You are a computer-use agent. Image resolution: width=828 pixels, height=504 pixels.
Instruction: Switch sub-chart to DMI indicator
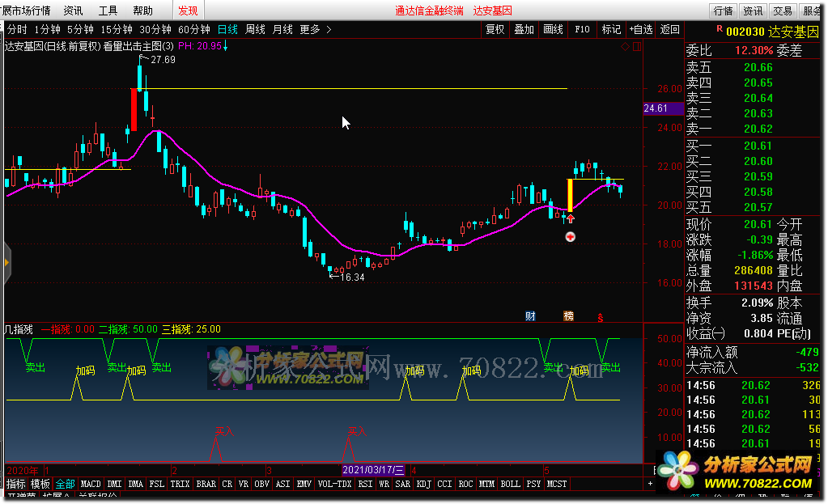tap(114, 484)
